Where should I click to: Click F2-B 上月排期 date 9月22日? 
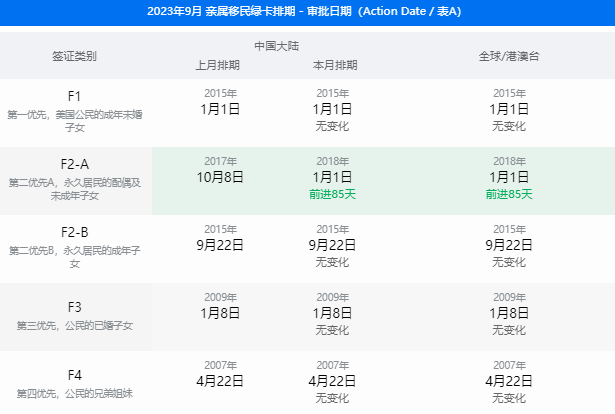tap(220, 245)
